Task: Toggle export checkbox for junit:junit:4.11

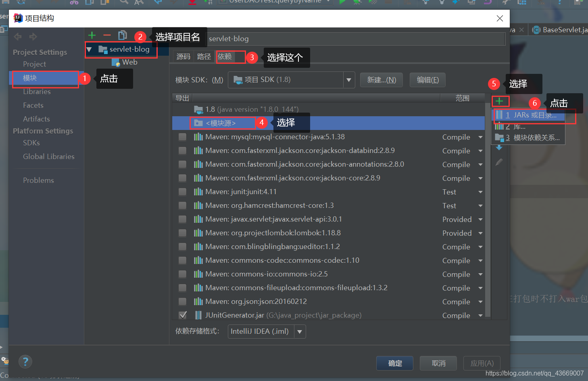Action: tap(183, 192)
